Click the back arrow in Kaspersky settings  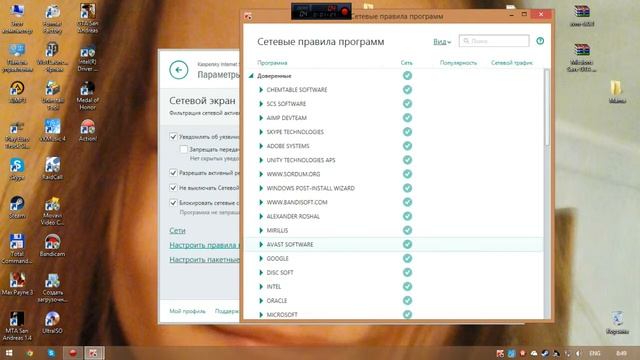[x=179, y=70]
